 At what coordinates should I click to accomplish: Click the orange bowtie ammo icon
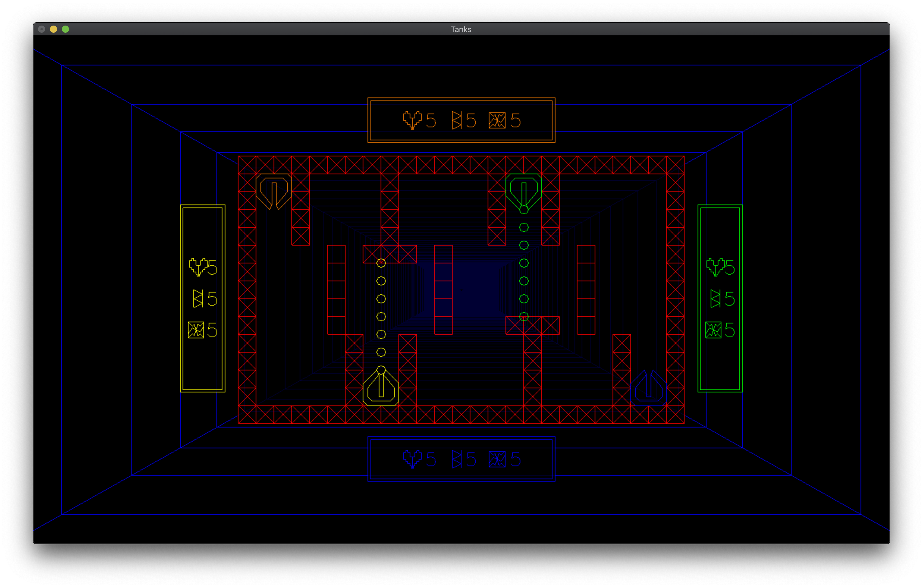pyautogui.click(x=456, y=120)
